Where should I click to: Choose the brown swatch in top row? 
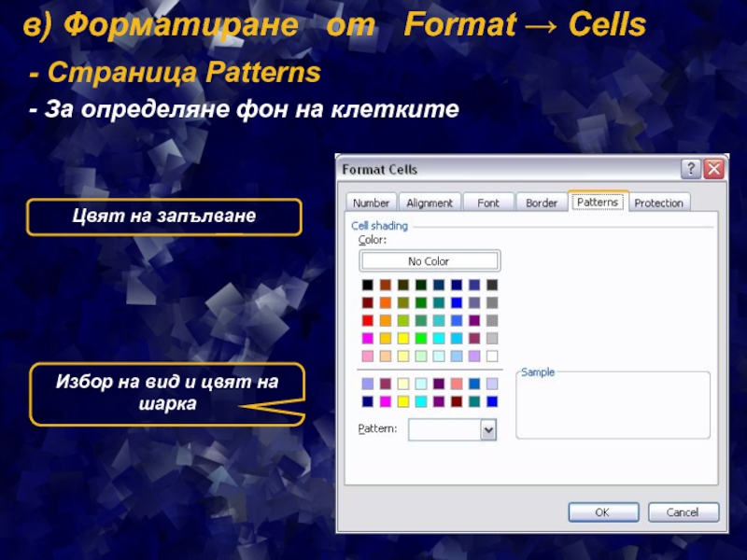(386, 285)
